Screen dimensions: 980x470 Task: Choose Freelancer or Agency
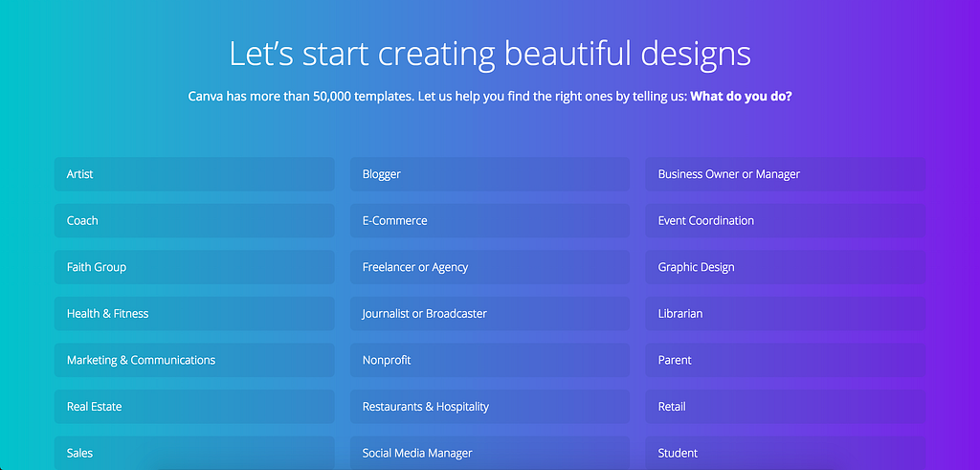490,267
